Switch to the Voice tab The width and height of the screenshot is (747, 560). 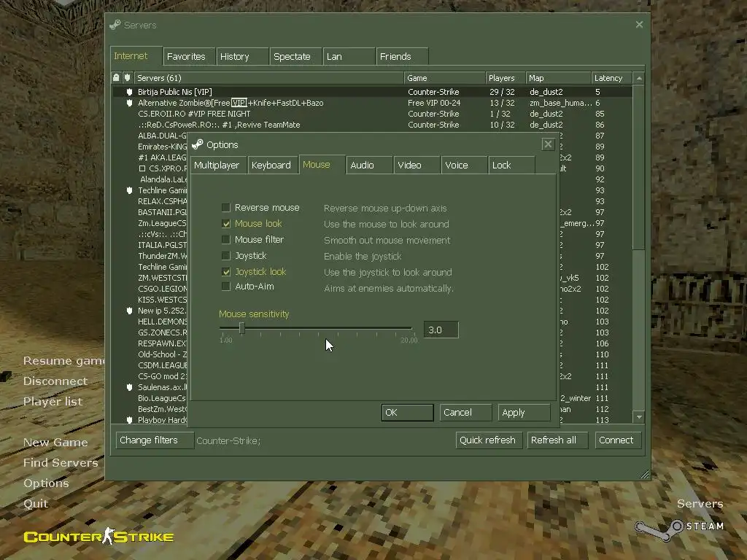click(464, 166)
